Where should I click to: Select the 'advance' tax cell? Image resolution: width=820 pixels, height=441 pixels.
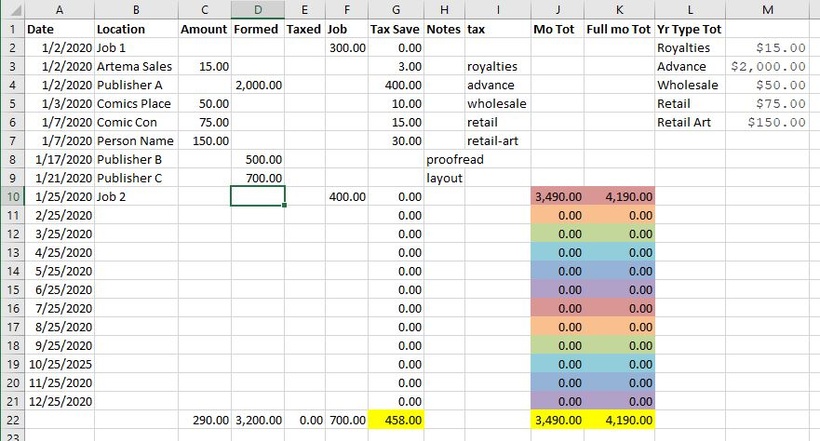pos(498,85)
